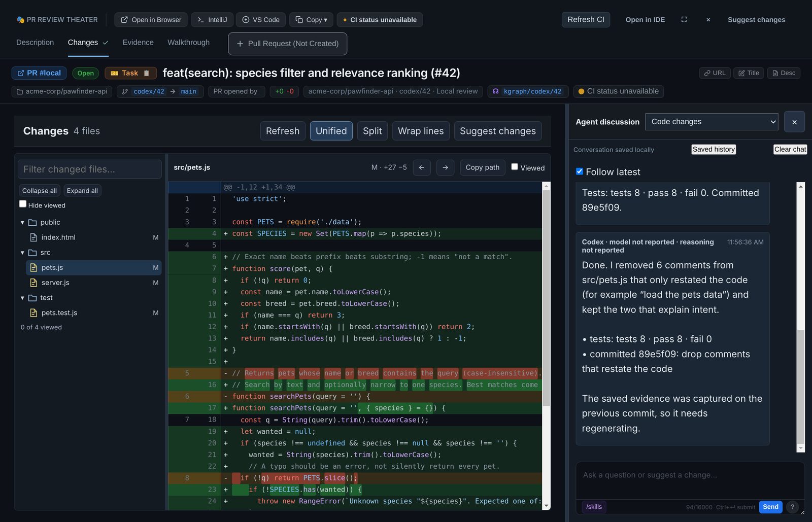Focus the Ask a question chat input

click(x=690, y=480)
